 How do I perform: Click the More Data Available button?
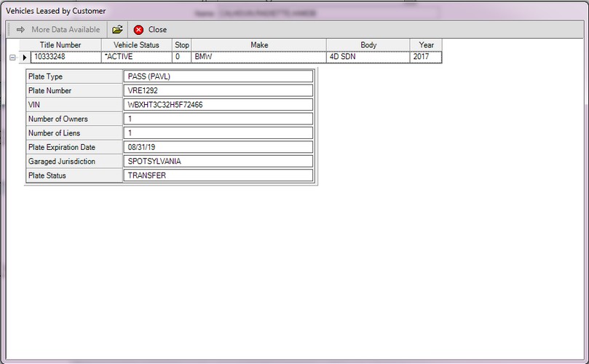(58, 29)
